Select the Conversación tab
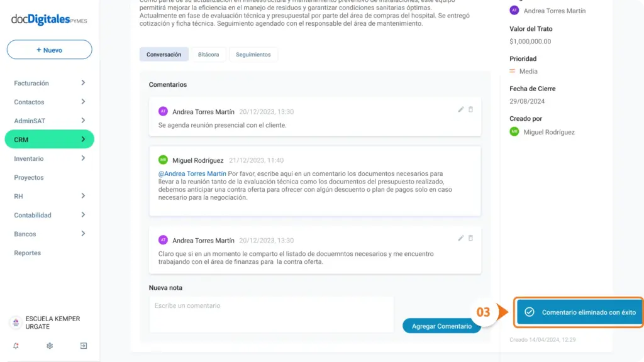Screen dimensions: 644x362 (164, 54)
